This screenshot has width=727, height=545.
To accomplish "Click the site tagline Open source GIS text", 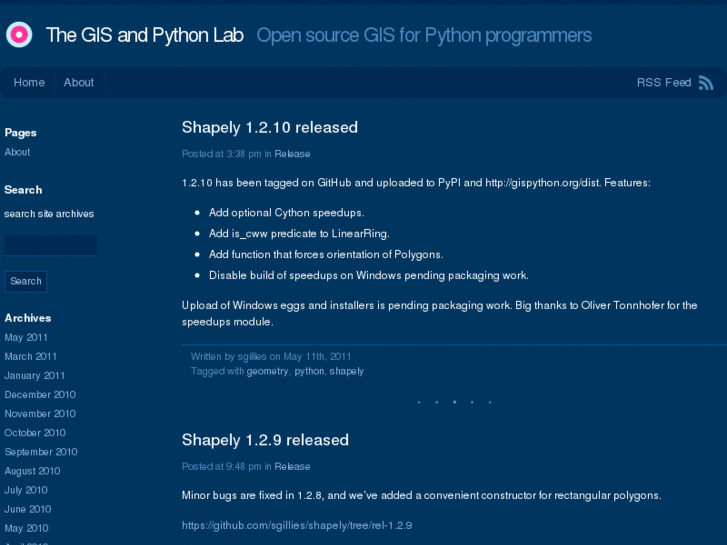I will pyautogui.click(x=424, y=35).
